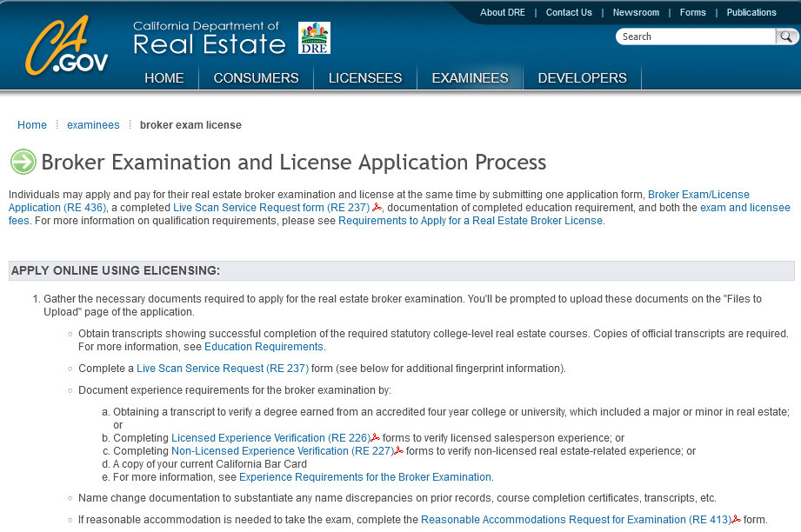Image resolution: width=801 pixels, height=532 pixels.
Task: Click the examinees breadcrumb link
Action: [x=93, y=124]
